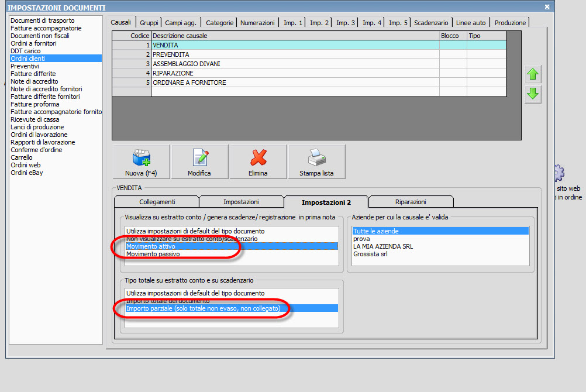
Task: Choose Importo totale del documento option
Action: (x=232, y=301)
